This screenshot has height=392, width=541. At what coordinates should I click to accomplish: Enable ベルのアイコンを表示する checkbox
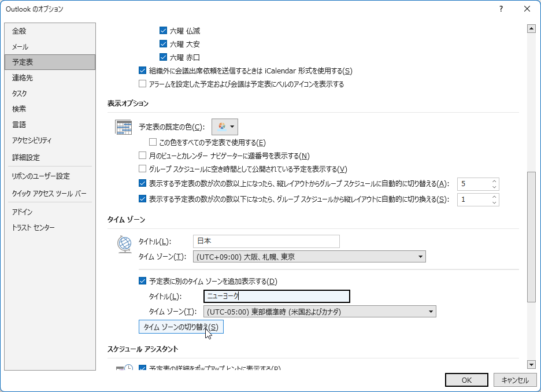143,84
